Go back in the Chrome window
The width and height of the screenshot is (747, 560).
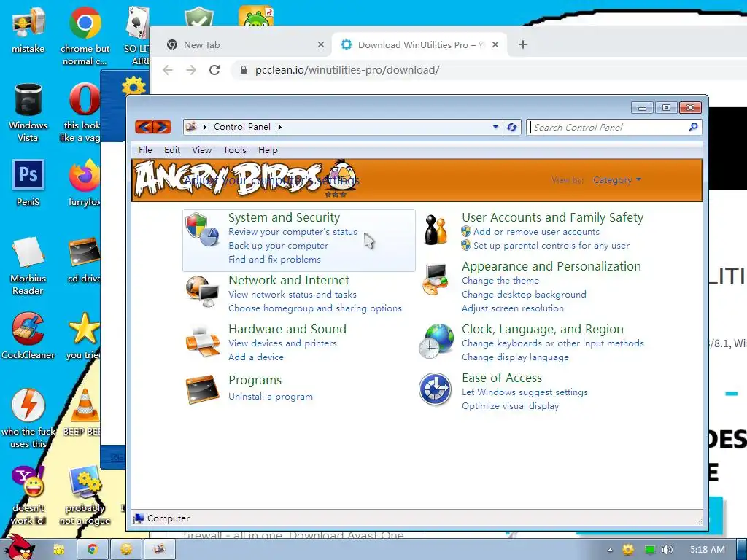168,70
